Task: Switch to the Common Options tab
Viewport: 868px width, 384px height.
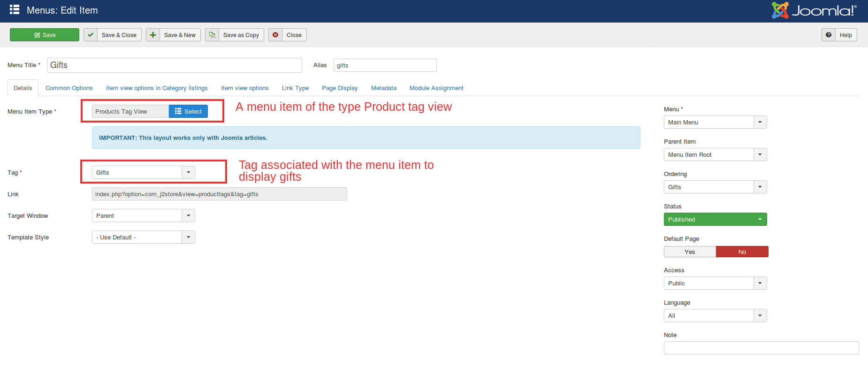Action: click(x=69, y=88)
